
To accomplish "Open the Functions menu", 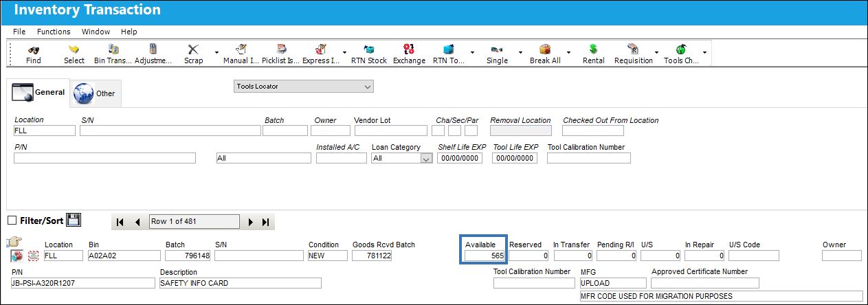I will pos(54,32).
